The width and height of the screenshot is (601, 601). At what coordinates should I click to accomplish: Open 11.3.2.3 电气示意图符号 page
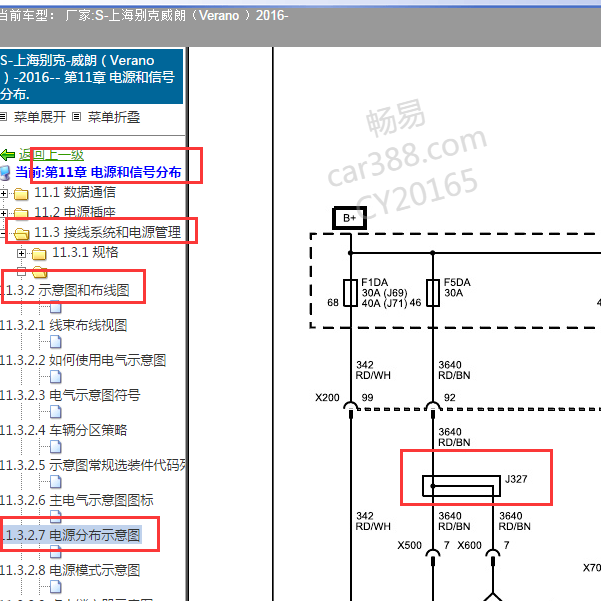70,395
